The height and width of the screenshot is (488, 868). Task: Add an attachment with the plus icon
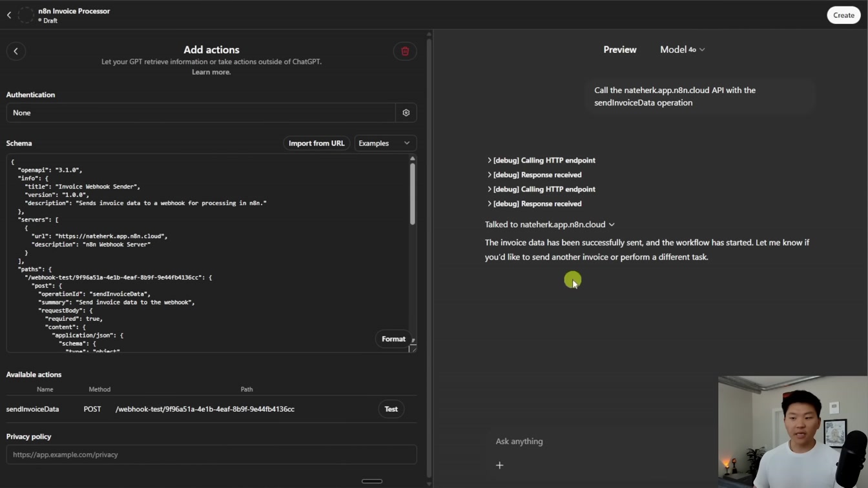[x=499, y=465]
